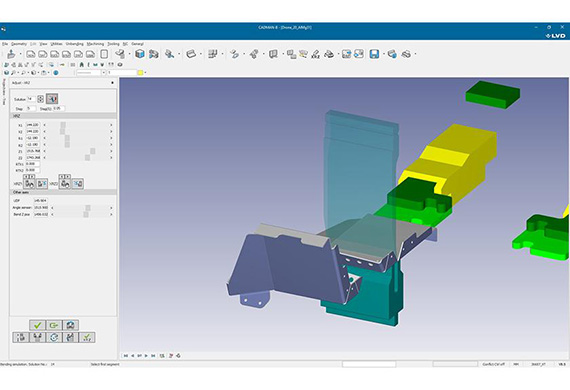Click the first XRZ2 gauge finger button
Image resolution: width=570 pixels, height=390 pixels.
click(x=65, y=184)
